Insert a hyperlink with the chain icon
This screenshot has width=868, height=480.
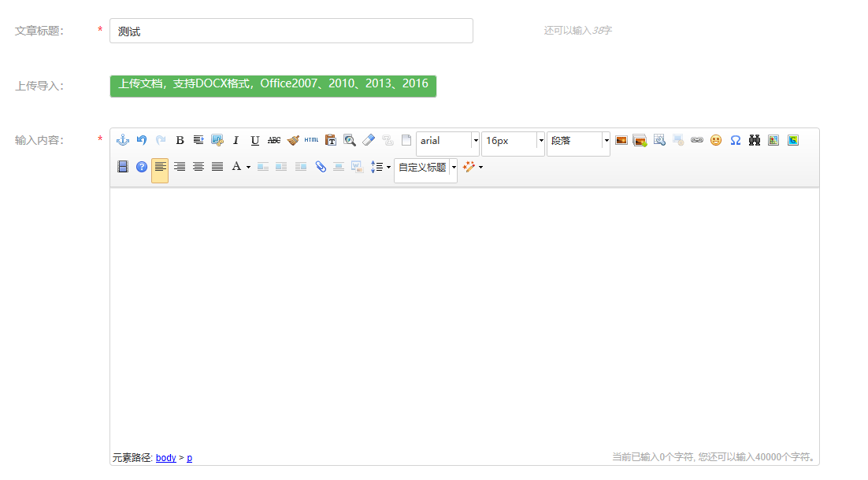pos(697,140)
